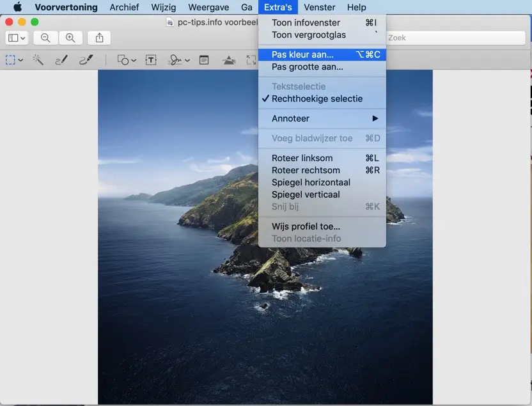Choose Toon vergrootglas
Screen dimensions: 532x406
tap(322, 35)
